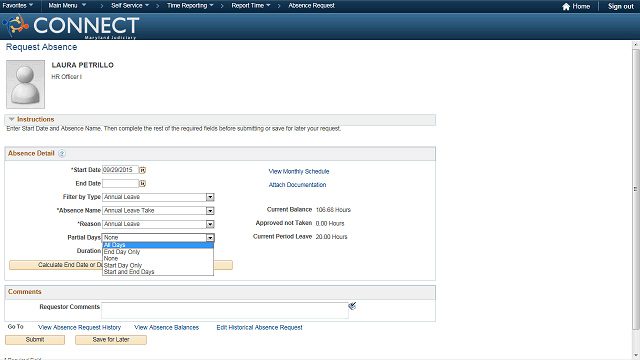Click the Current Balance hours value
The width and height of the screenshot is (640, 360).
coord(333,210)
